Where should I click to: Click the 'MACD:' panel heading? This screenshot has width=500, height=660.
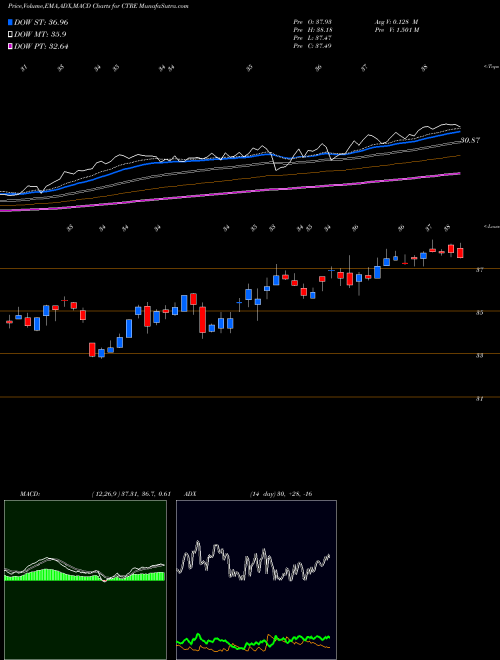30,494
